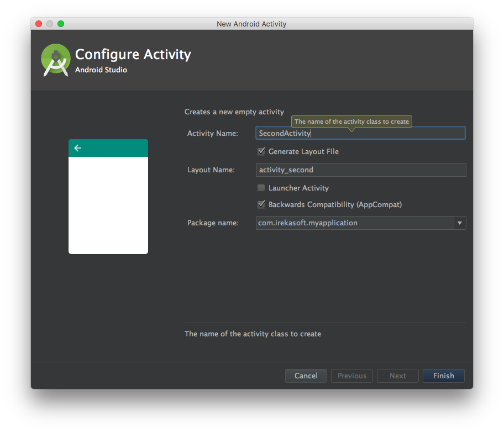Screen dimensions: 504x433
Task: Focus the Activity Name input field
Action: (360, 133)
